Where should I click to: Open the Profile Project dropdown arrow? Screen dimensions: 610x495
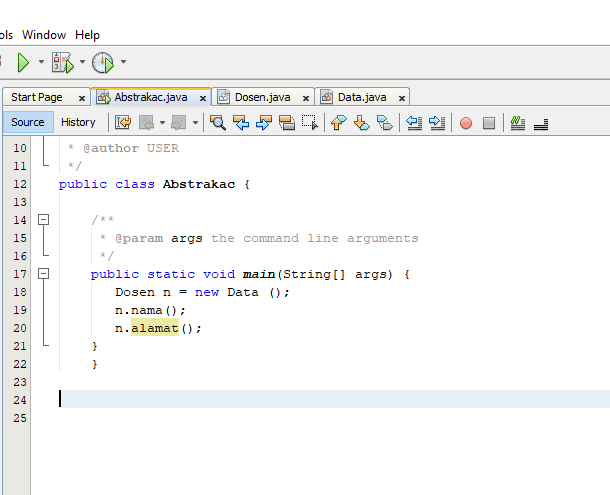tap(123, 63)
